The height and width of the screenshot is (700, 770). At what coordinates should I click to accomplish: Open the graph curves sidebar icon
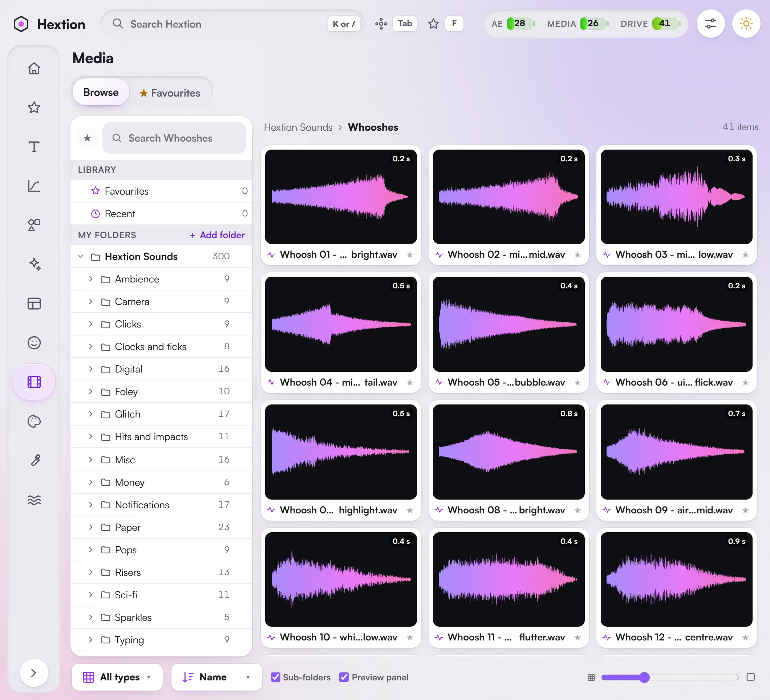point(34,186)
